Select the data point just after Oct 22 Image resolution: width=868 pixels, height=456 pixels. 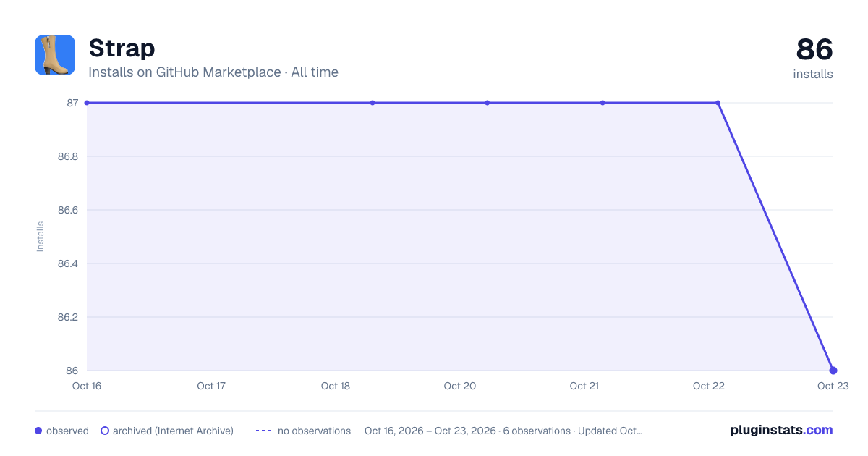[718, 103]
